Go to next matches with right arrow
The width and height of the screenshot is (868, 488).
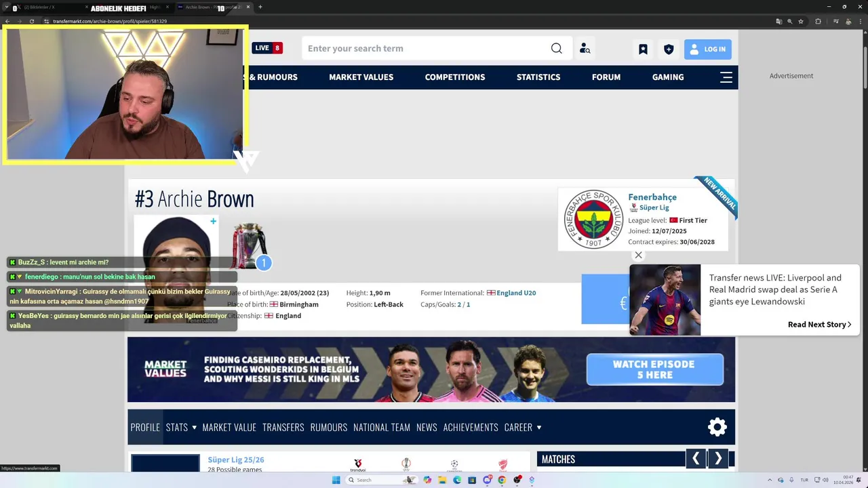pos(718,459)
